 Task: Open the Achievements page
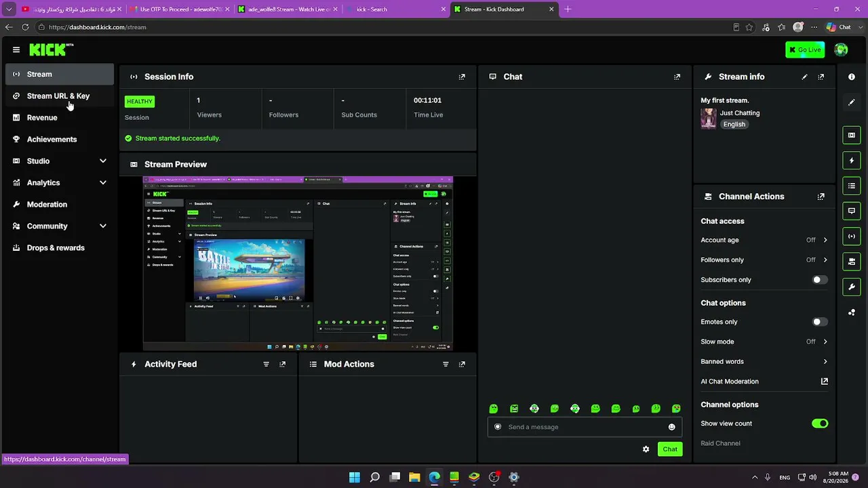[60, 140]
